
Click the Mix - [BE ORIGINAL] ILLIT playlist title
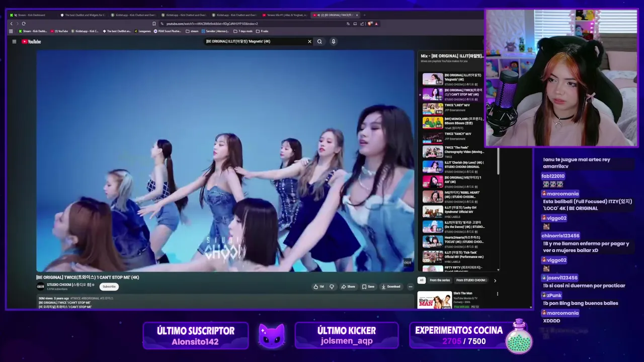click(x=452, y=56)
